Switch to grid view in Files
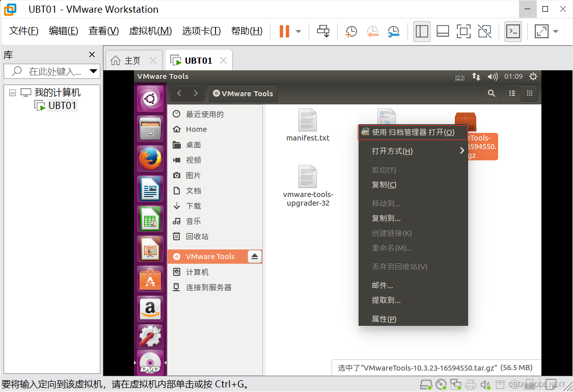The width and height of the screenshot is (573, 392). [x=530, y=93]
